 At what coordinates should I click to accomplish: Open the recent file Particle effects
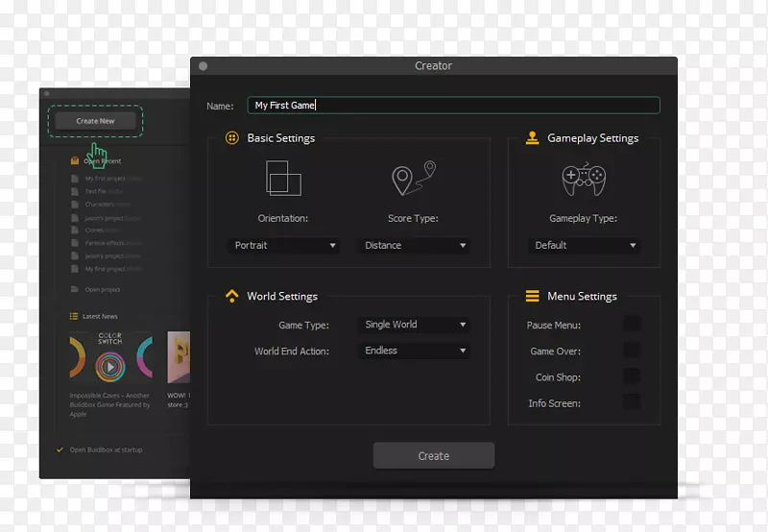pyautogui.click(x=113, y=243)
